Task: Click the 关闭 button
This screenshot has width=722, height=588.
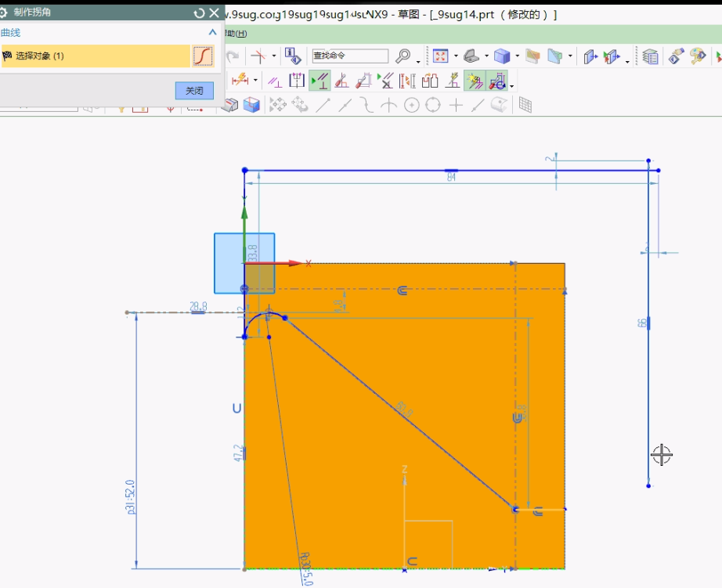Action: point(194,91)
